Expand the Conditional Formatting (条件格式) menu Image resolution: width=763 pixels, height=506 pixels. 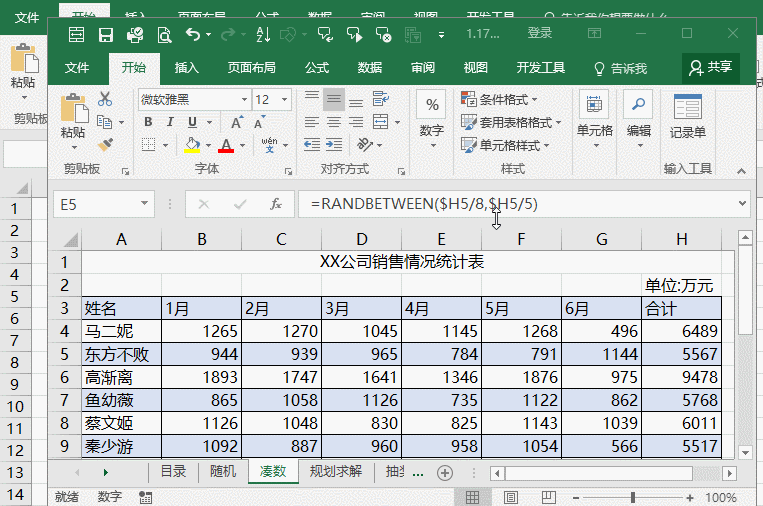[499, 100]
